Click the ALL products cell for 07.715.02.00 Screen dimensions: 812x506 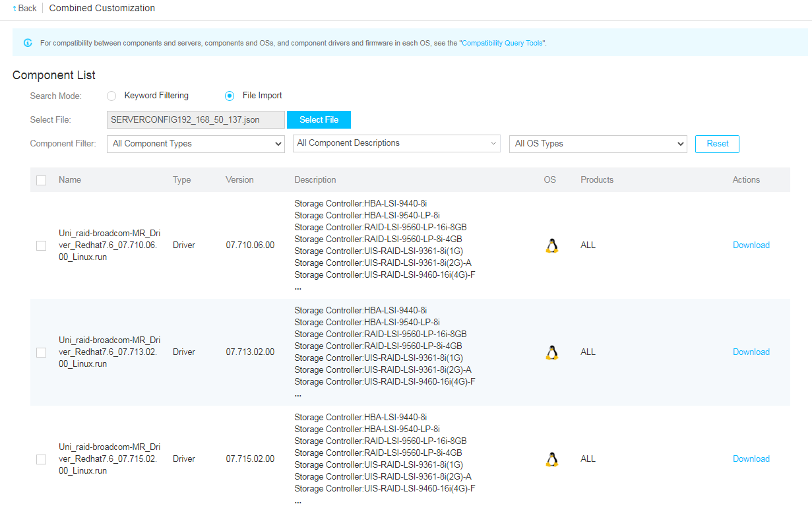point(588,459)
